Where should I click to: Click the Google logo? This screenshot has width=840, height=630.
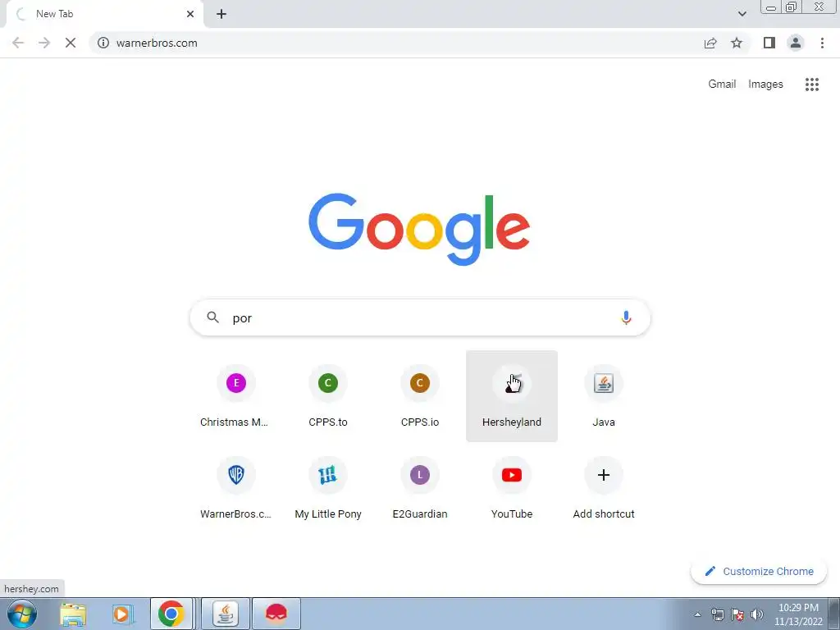click(419, 230)
